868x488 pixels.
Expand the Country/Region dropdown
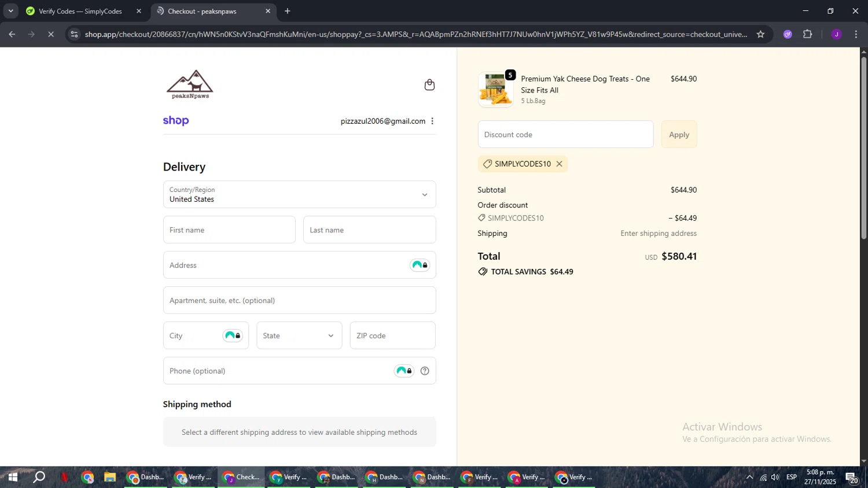point(299,194)
